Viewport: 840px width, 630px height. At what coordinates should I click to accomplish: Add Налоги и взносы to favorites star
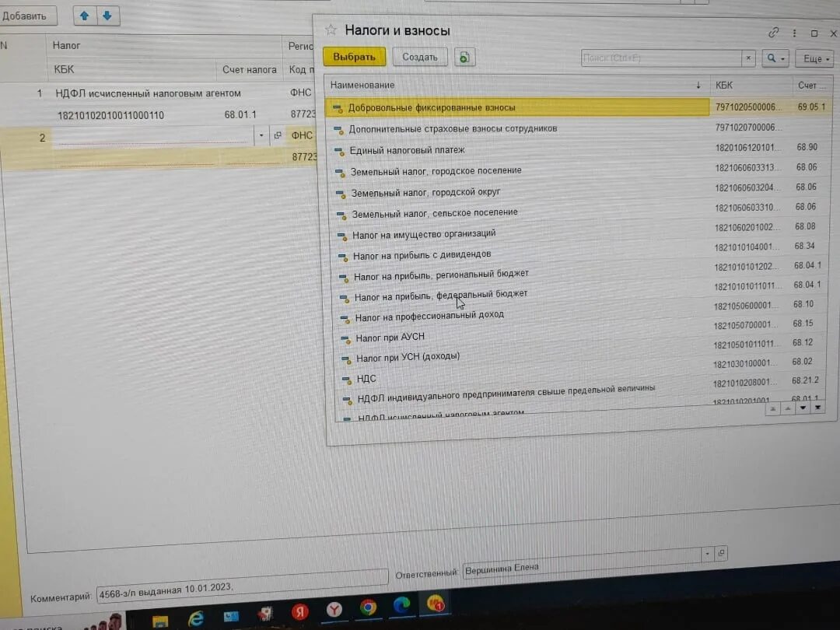point(331,30)
